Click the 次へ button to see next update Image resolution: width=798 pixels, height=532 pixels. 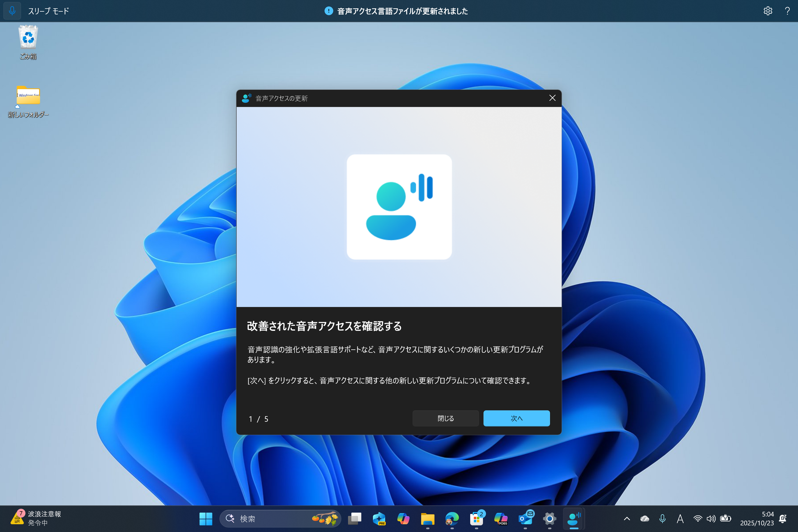click(516, 418)
